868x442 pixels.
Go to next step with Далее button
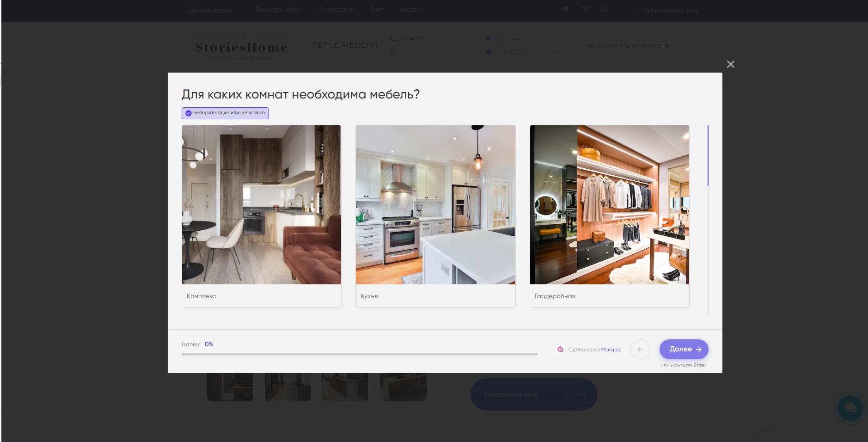(x=684, y=349)
